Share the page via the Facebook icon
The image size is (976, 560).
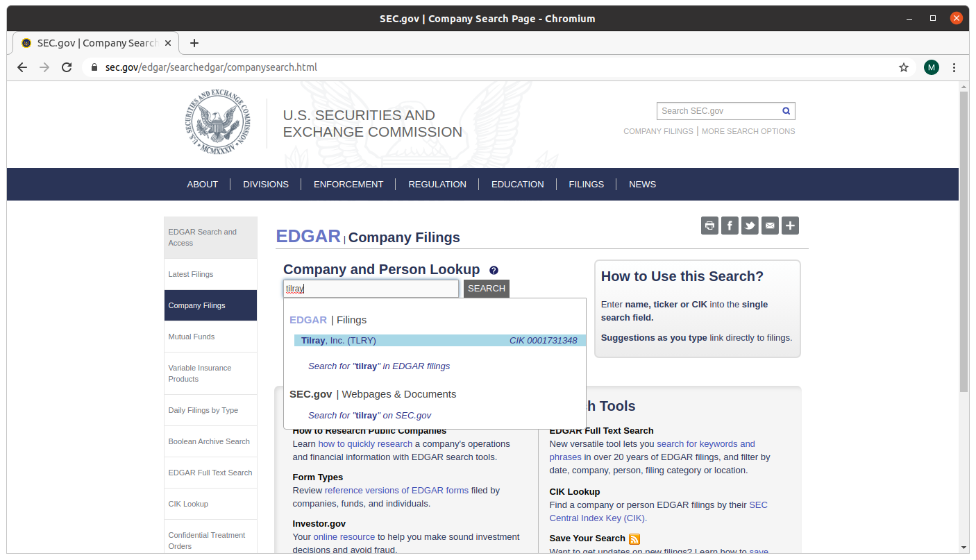pos(730,226)
